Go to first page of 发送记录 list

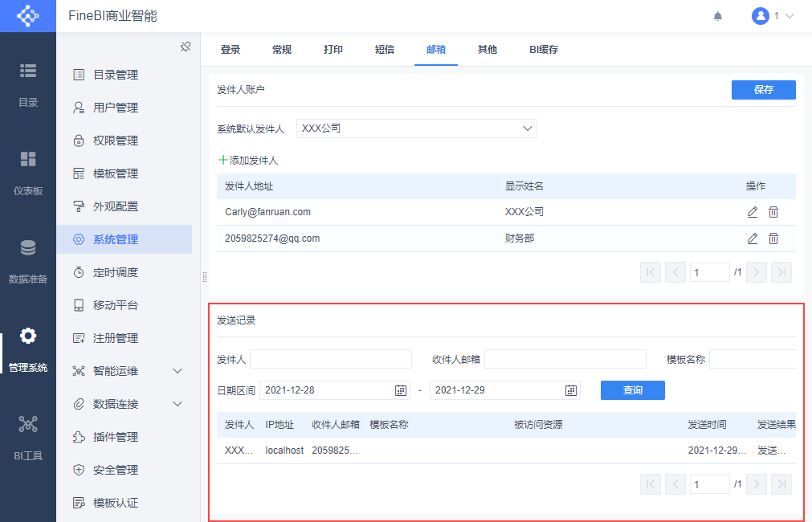click(651, 485)
